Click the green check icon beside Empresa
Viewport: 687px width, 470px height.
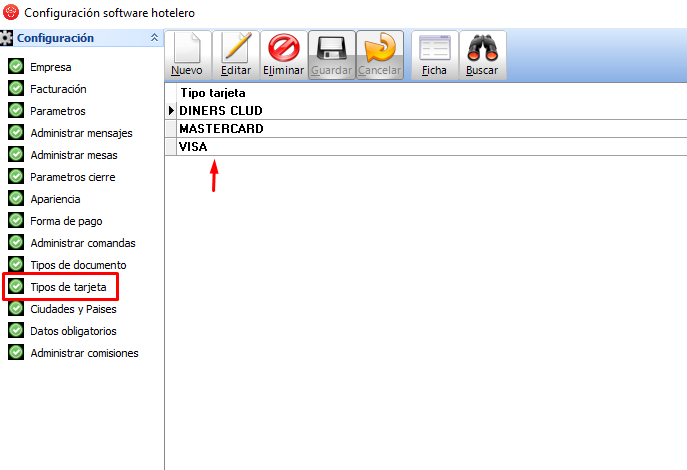(x=16, y=67)
